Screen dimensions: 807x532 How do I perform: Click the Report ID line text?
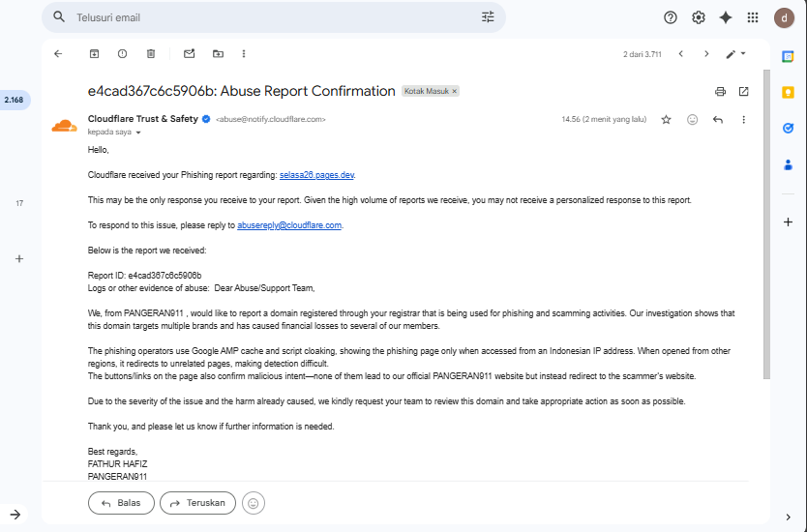(x=144, y=276)
